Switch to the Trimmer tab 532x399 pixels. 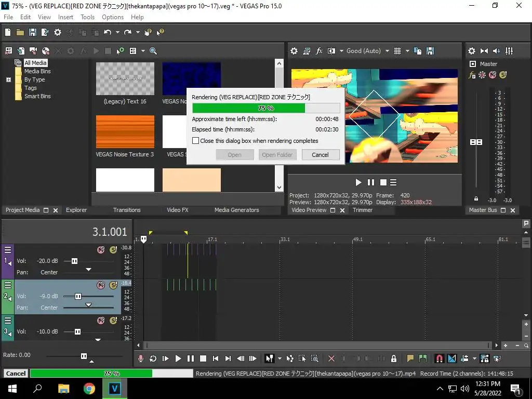[x=362, y=210]
